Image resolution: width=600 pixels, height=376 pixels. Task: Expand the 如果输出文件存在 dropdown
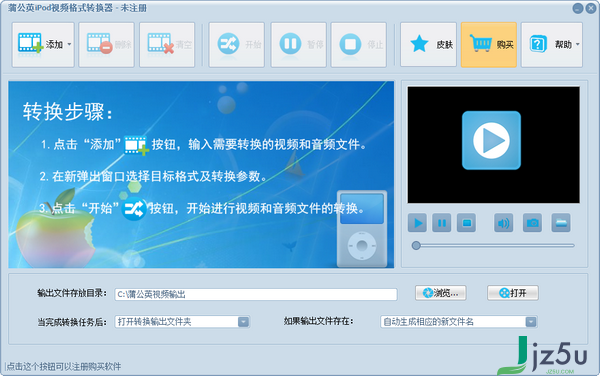pos(531,322)
